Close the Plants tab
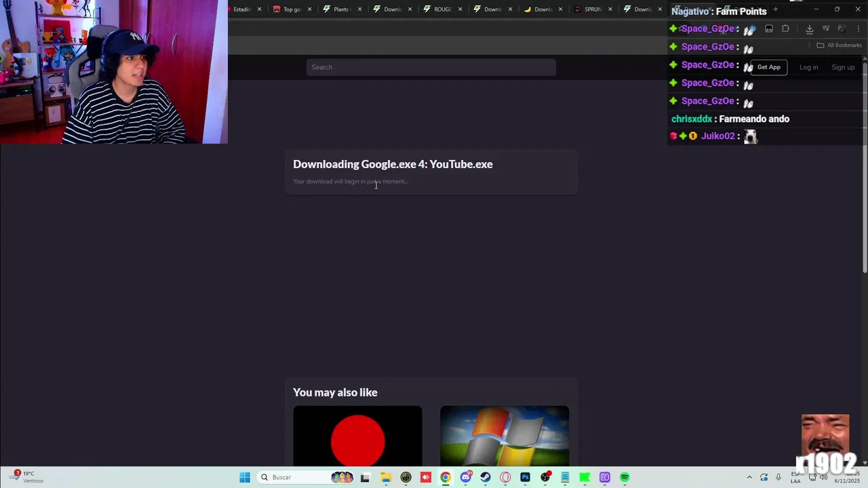 [x=360, y=9]
